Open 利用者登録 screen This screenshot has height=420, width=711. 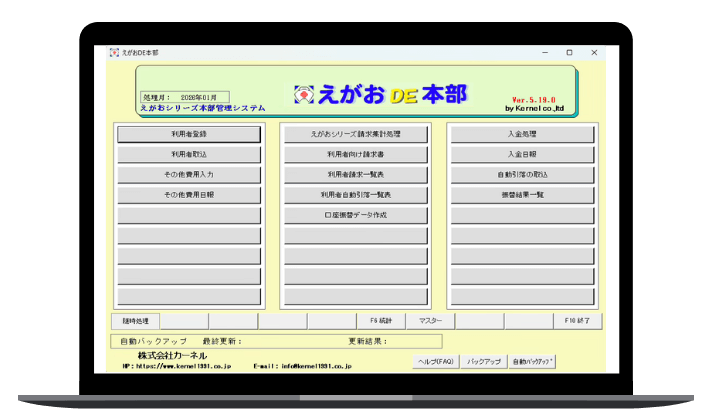point(189,134)
